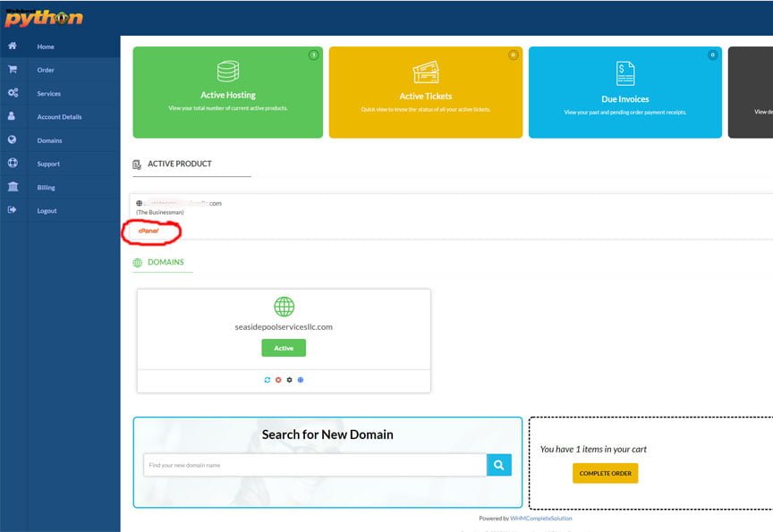Click the database stack icon on Active Hosting
Viewport: 773px width, 532px height.
228,72
